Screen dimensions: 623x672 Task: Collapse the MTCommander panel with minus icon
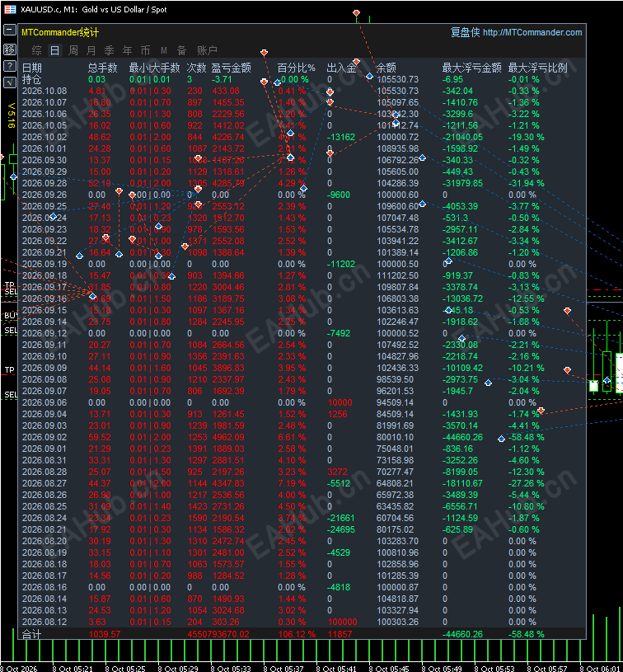coord(9,30)
